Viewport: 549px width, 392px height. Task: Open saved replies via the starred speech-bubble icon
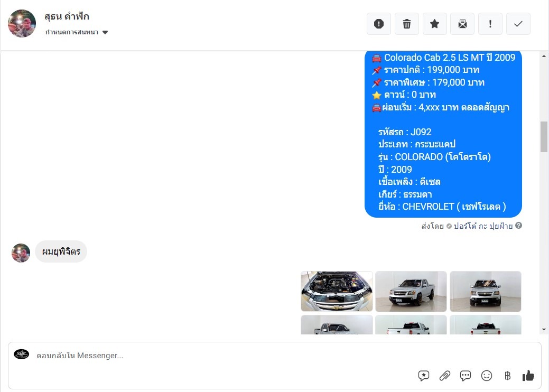click(424, 376)
